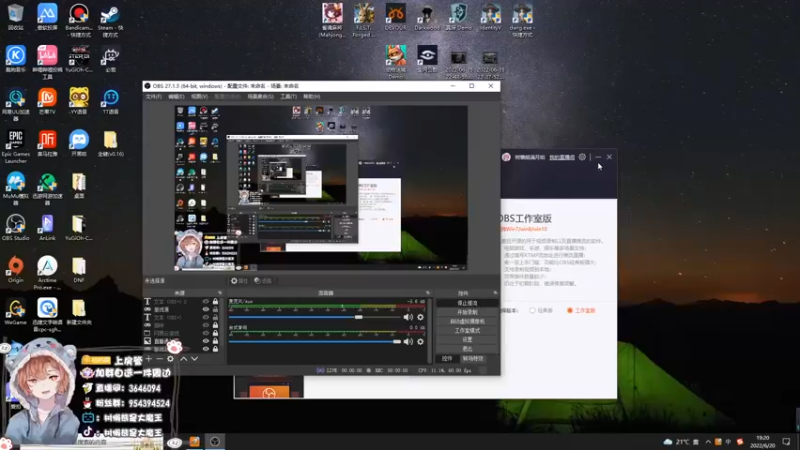Open Mic/Aux audio settings gear
The height and width of the screenshot is (450, 800).
click(420, 317)
